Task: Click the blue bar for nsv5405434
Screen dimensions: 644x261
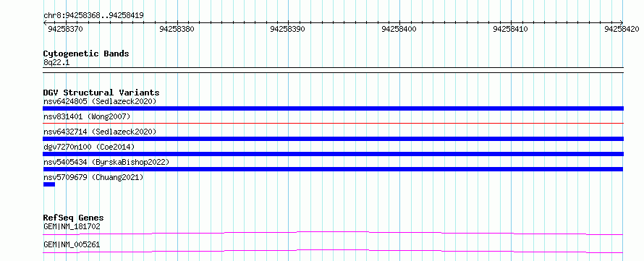Action: [x=333, y=169]
